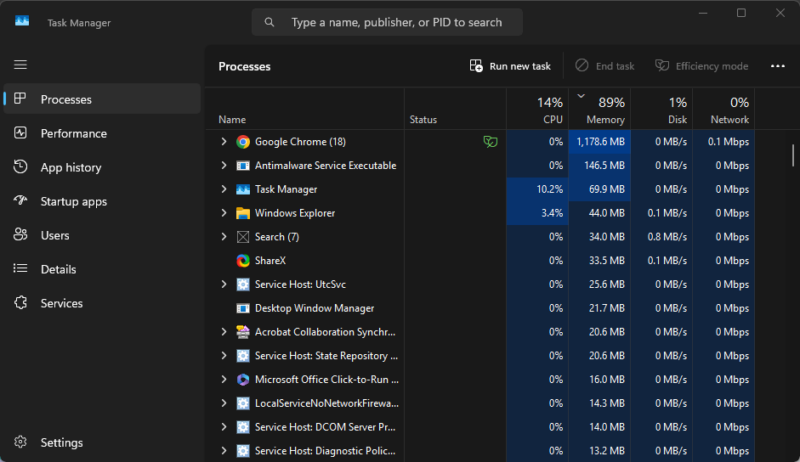Click the Startup apps gauge icon

20,200
